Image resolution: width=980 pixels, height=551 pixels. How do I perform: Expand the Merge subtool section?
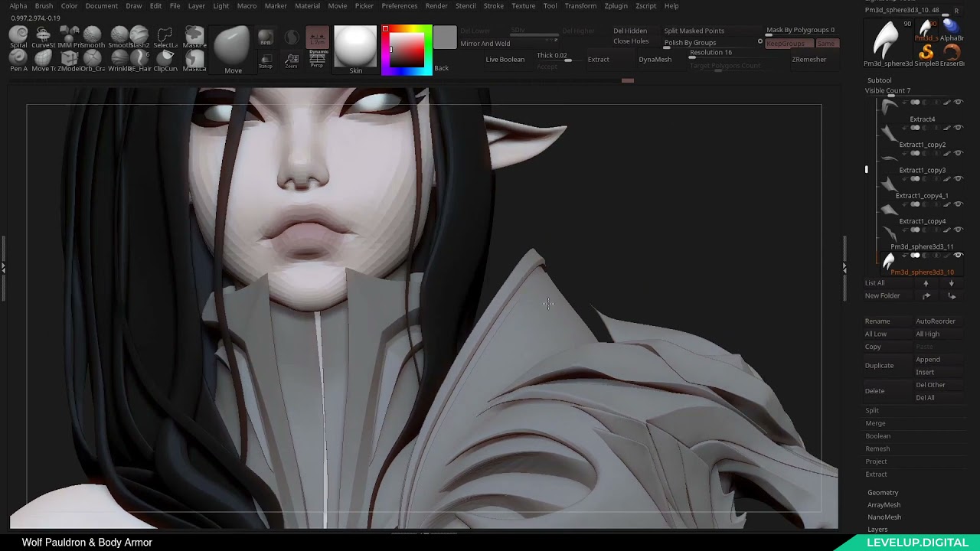[875, 423]
